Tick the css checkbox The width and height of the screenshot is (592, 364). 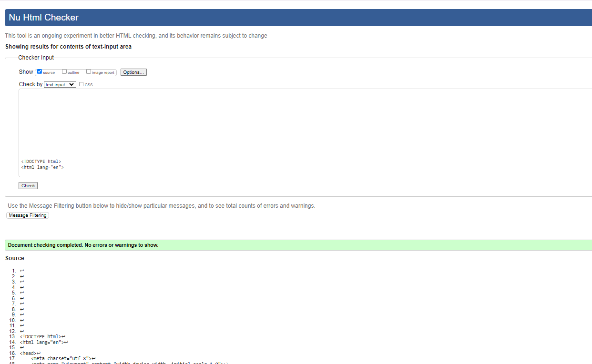pyautogui.click(x=81, y=84)
